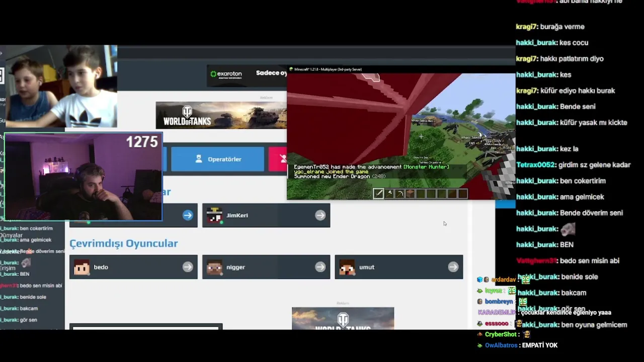Screen dimensions: 644x362
Task: Click 'Bende döverim seni' in right chat
Action: point(570,213)
